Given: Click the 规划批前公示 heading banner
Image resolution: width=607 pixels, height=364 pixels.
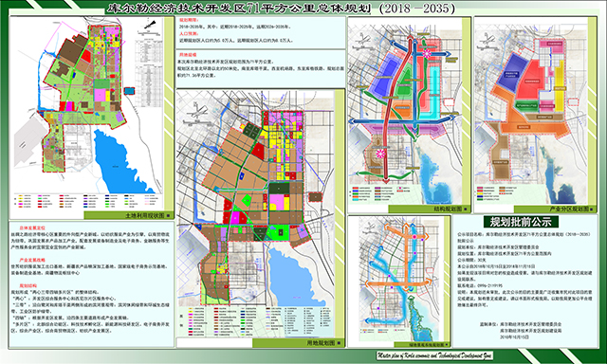Looking at the screenshot, I should click(521, 222).
